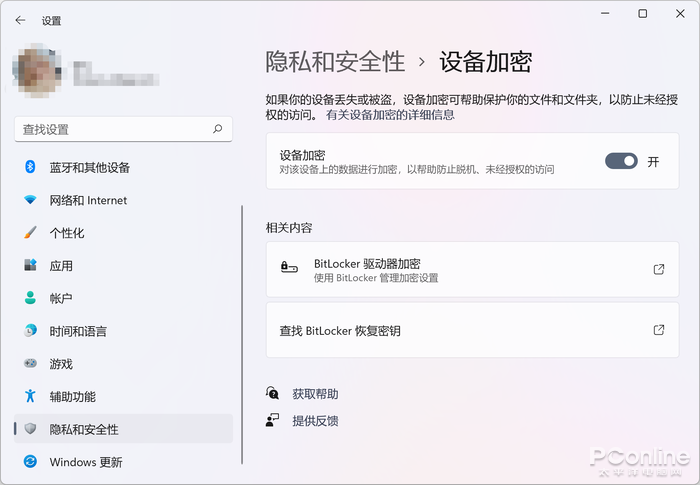Click the Network and Internet Wi-Fi icon

(x=30, y=200)
